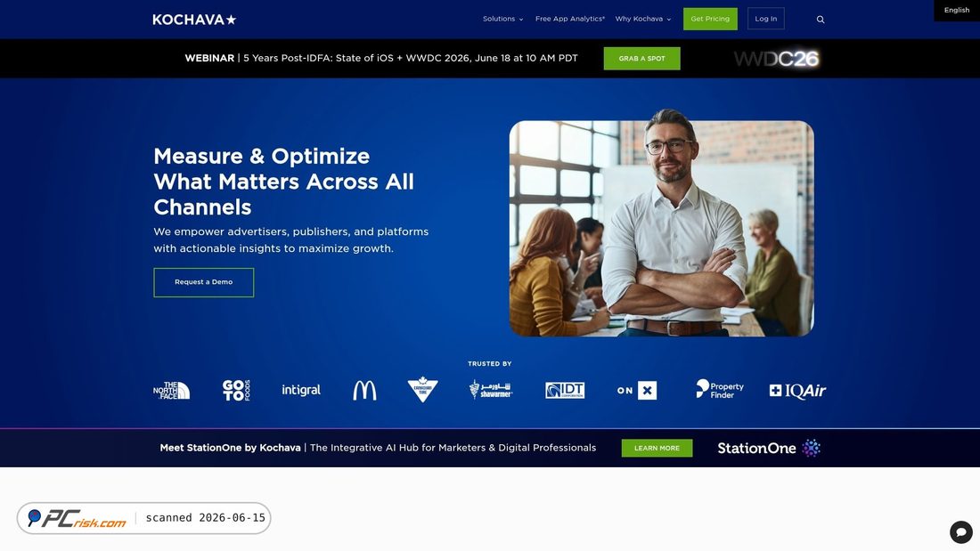Expand the Solutions menu
Screen dimensions: 980x551
coord(502,19)
